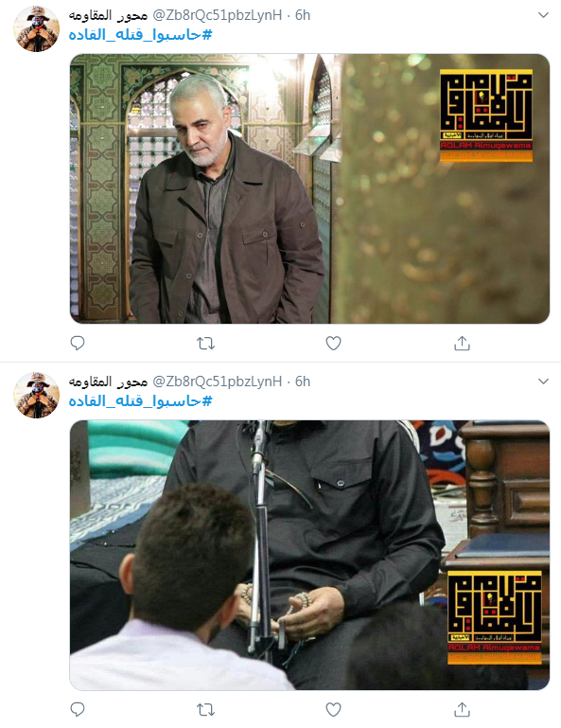
Task: Like the second tweet with the heart icon
Action: click(x=333, y=709)
